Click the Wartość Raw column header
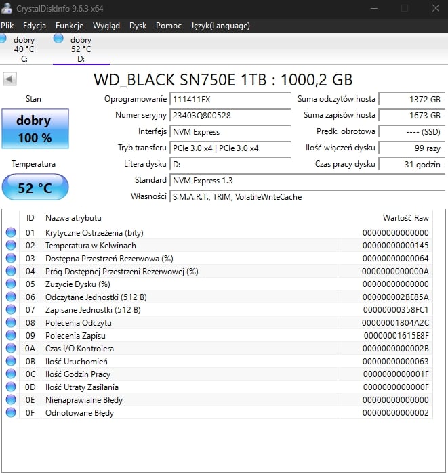448x476 pixels. 405,218
